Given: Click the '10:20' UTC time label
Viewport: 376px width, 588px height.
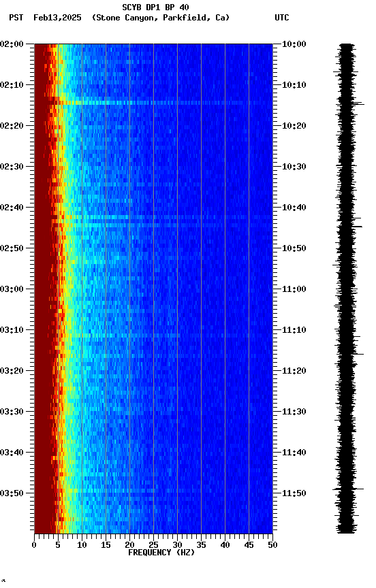Looking at the screenshot, I should [294, 126].
